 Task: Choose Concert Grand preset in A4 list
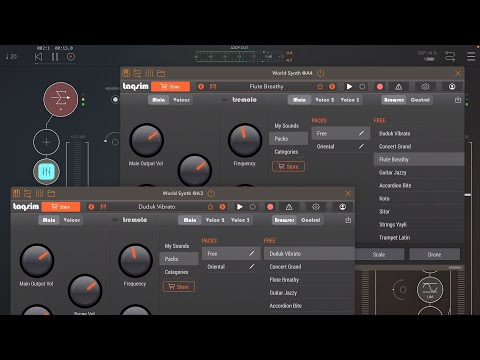(419, 146)
